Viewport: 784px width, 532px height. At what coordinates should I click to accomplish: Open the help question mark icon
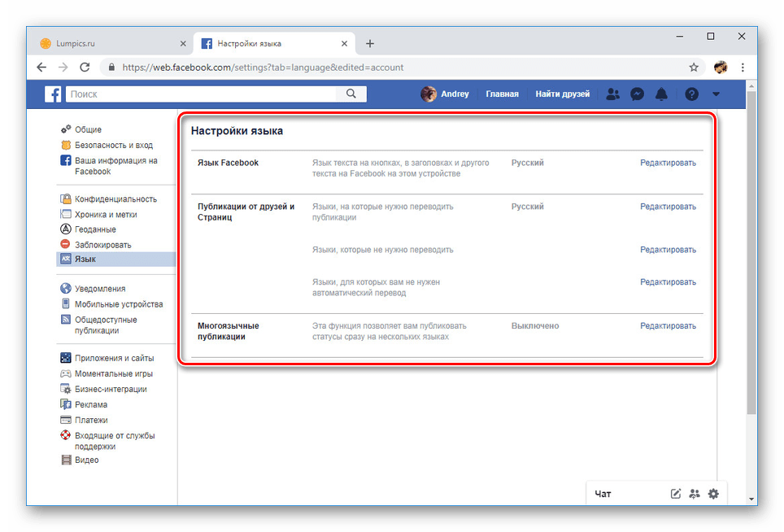691,94
